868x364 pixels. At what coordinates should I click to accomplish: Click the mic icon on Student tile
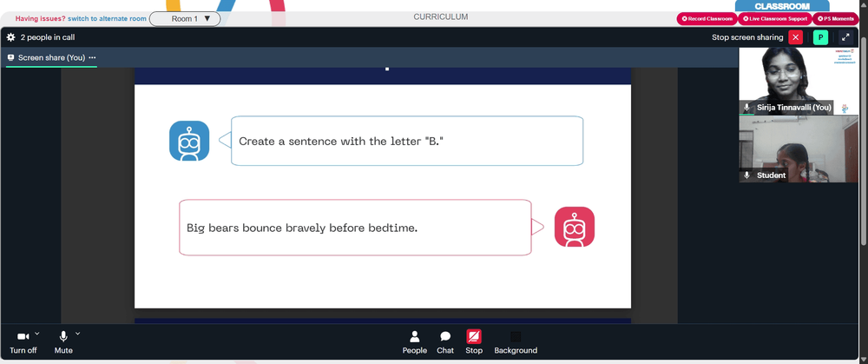tap(746, 175)
